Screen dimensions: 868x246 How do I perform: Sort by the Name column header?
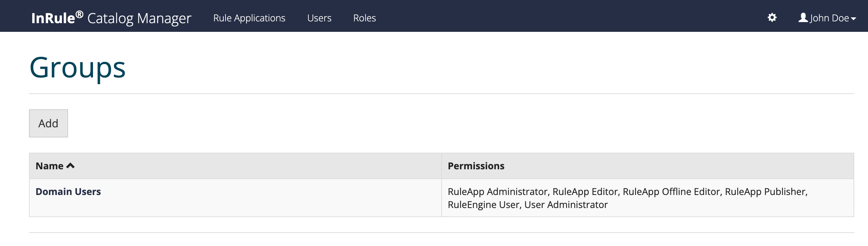(x=50, y=166)
